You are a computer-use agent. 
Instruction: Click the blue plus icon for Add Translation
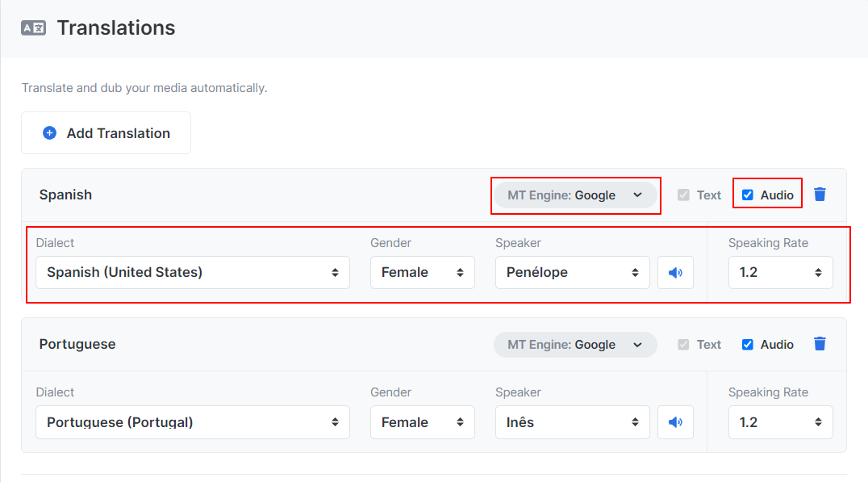click(50, 133)
